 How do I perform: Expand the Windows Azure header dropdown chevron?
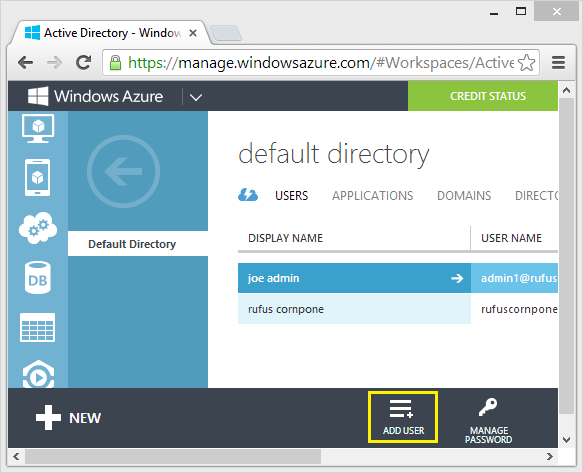(x=196, y=97)
